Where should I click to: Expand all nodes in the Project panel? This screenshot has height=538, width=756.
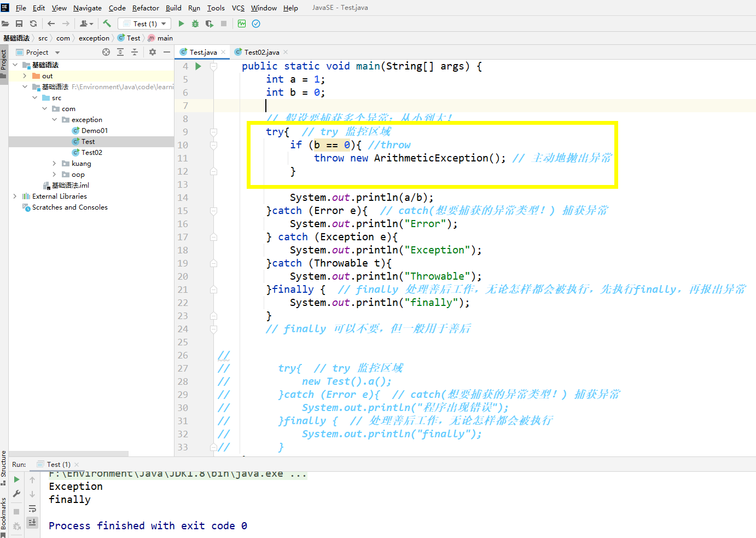pyautogui.click(x=120, y=52)
